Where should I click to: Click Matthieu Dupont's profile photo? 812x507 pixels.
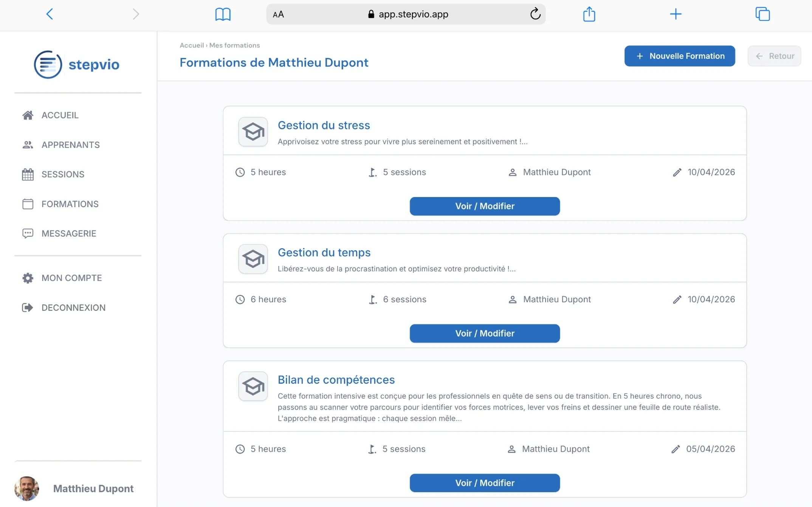(x=26, y=488)
